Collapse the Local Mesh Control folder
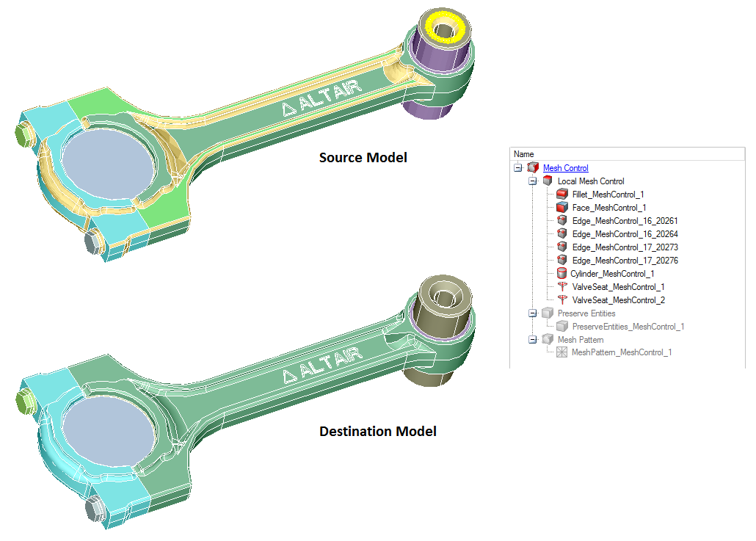This screenshot has height=541, width=756. [x=533, y=181]
